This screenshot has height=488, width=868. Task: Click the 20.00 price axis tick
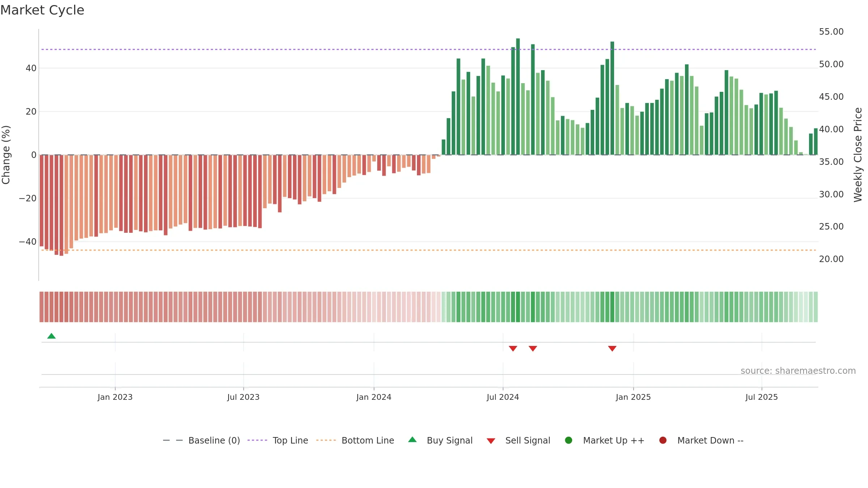tap(831, 259)
